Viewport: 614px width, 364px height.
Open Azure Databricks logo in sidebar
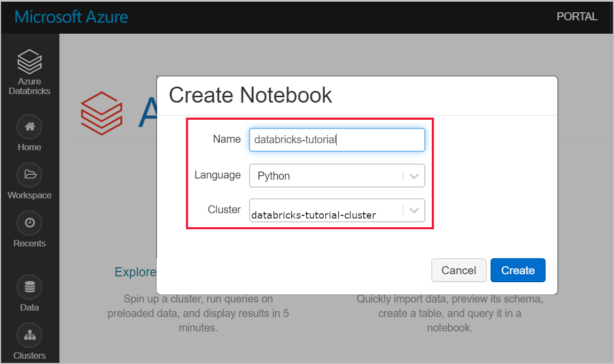pos(29,61)
